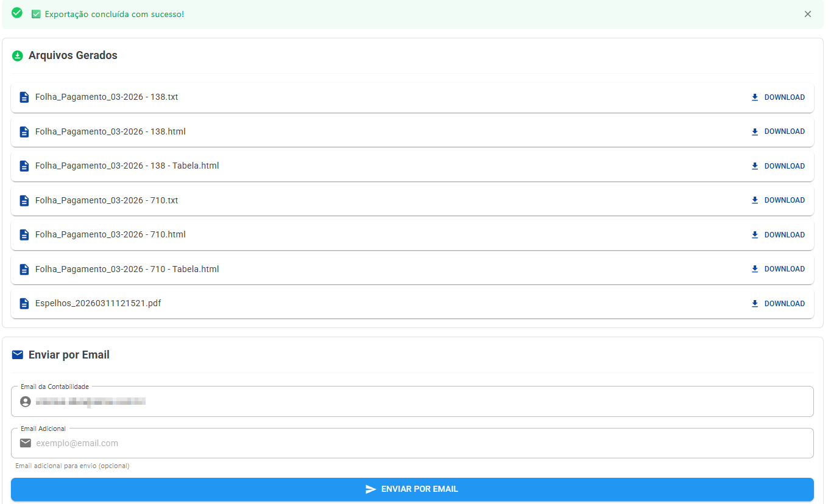
Task: Download Folha_Pagamento_03-2026 - 138.html
Action: 778,131
